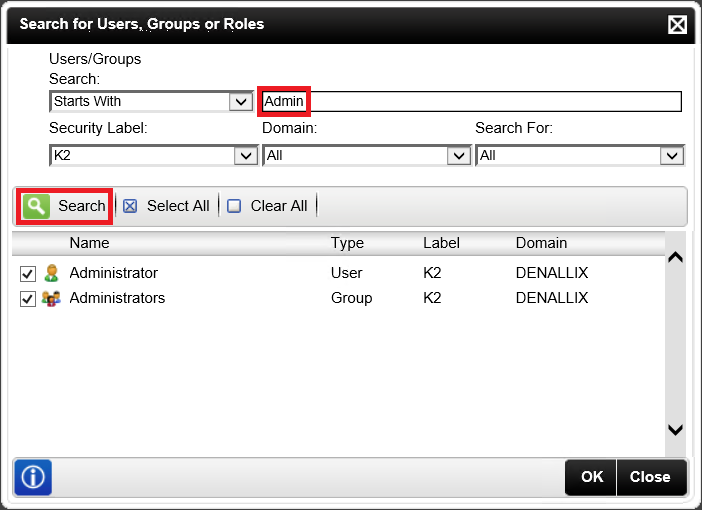Sort by the Type column header
The height and width of the screenshot is (510, 702).
347,243
